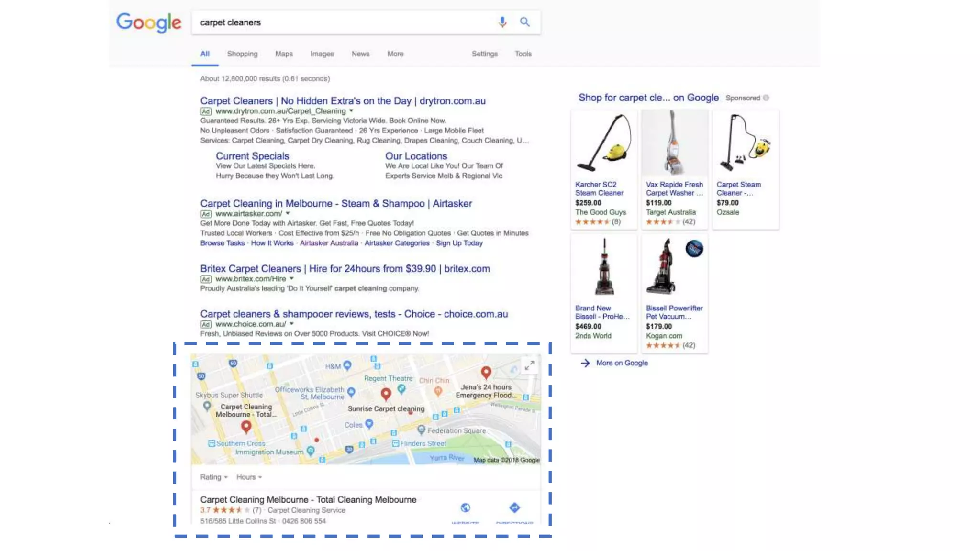Click the Sunrise Carpet cleaning map pin
The width and height of the screenshot is (980, 551).
386,394
